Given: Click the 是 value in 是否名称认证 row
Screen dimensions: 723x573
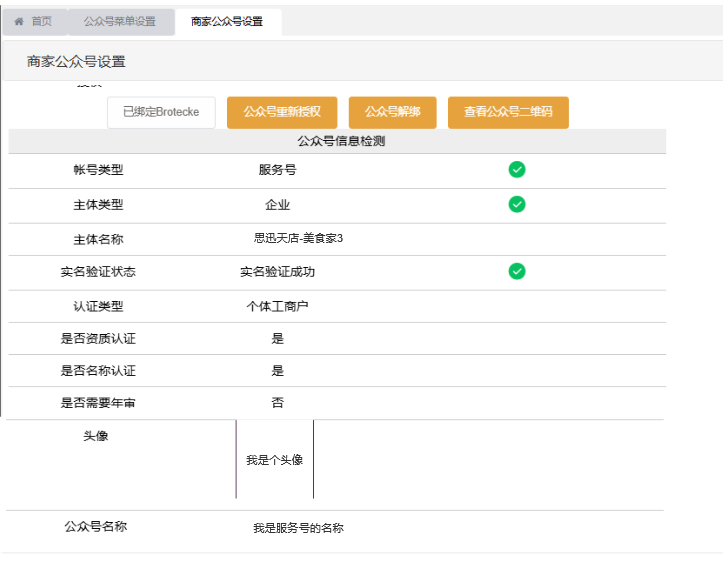Looking at the screenshot, I should pyautogui.click(x=278, y=371).
